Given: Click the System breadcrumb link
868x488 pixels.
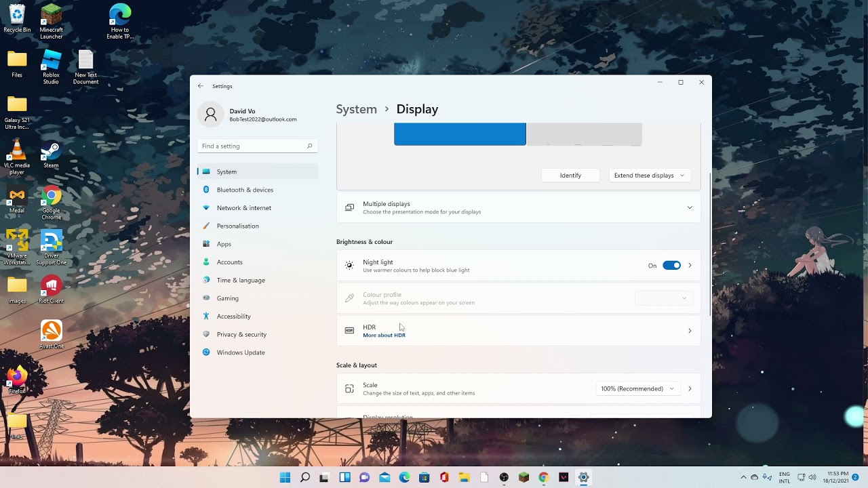Looking at the screenshot, I should pos(356,109).
